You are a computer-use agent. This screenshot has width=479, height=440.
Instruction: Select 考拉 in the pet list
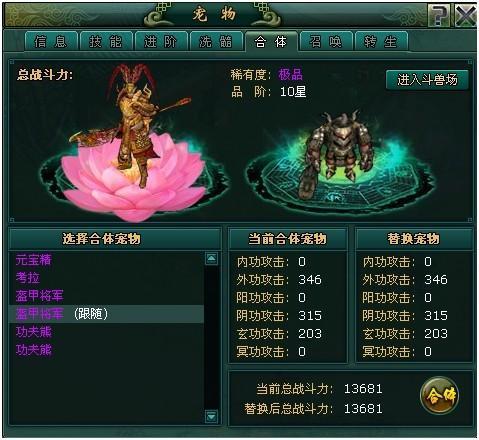(x=107, y=278)
